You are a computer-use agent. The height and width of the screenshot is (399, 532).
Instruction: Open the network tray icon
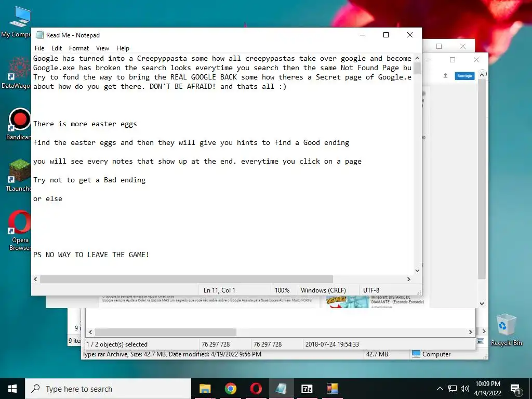pos(453,389)
